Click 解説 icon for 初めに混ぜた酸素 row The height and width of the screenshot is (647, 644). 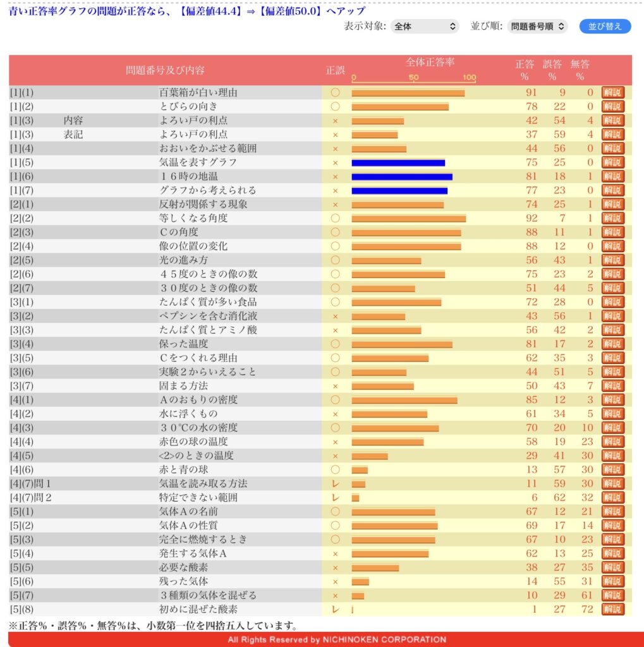tap(612, 609)
